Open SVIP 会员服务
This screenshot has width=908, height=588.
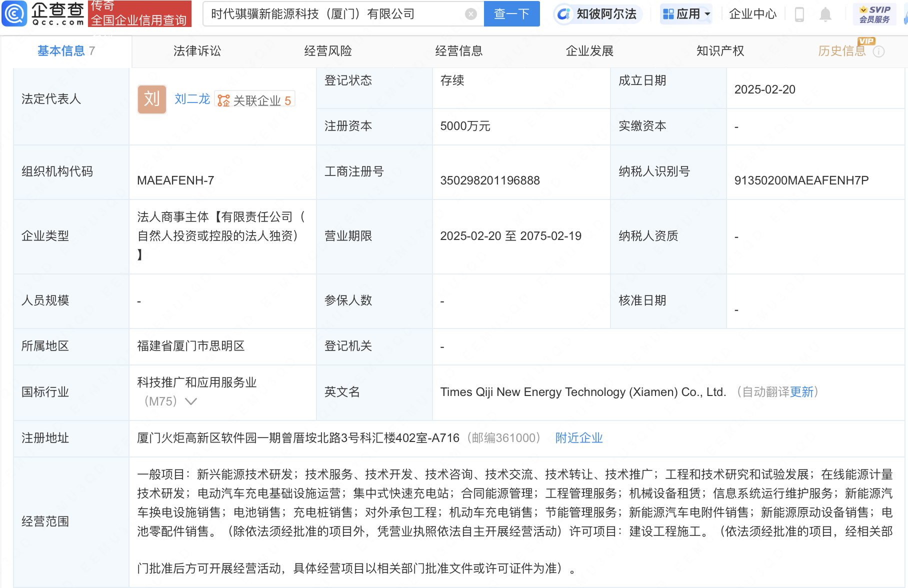pos(874,14)
